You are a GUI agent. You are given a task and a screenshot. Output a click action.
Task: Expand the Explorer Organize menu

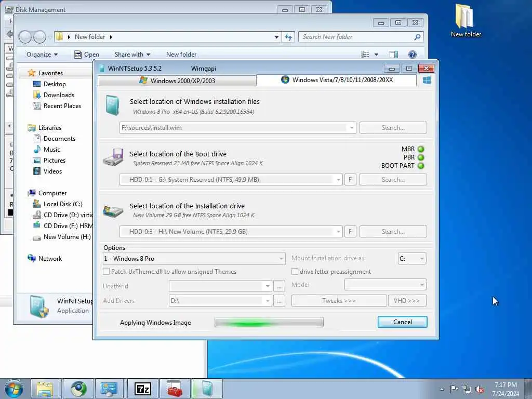42,55
